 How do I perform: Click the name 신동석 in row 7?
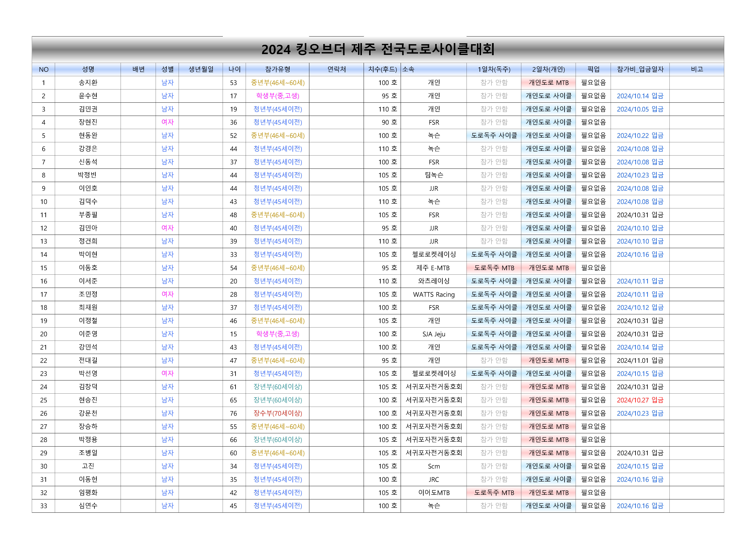[x=88, y=162]
